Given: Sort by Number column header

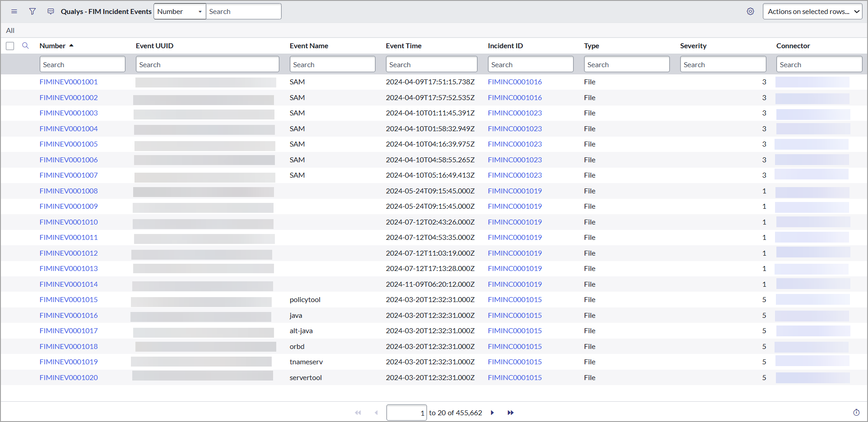Looking at the screenshot, I should [53, 46].
